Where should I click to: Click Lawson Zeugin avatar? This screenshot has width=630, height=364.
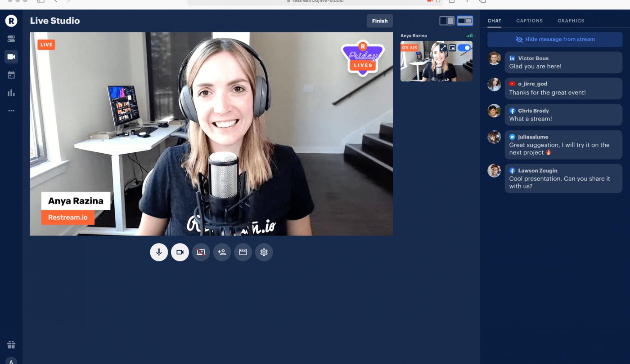(494, 170)
